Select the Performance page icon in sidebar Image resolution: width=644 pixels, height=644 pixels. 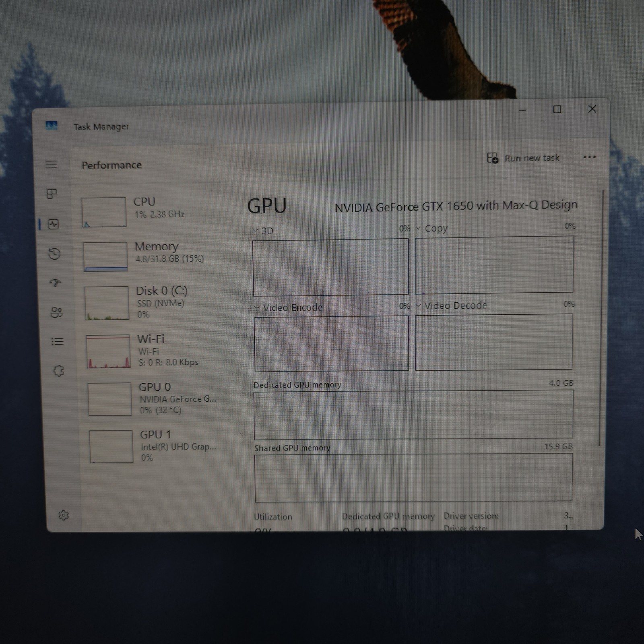(x=54, y=224)
